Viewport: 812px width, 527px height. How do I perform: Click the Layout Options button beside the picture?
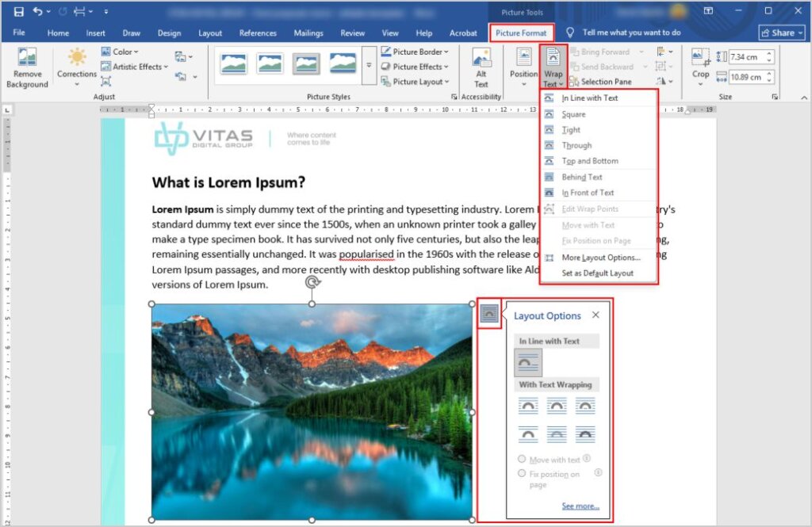tap(488, 313)
